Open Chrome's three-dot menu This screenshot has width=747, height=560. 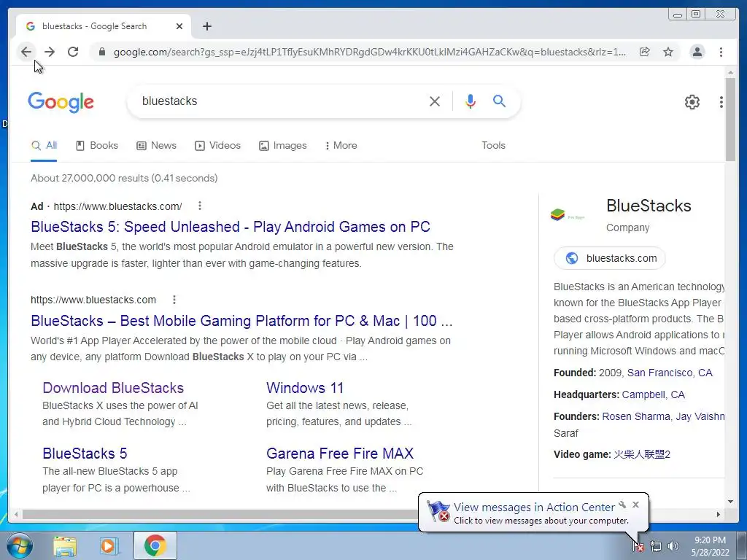pyautogui.click(x=721, y=52)
